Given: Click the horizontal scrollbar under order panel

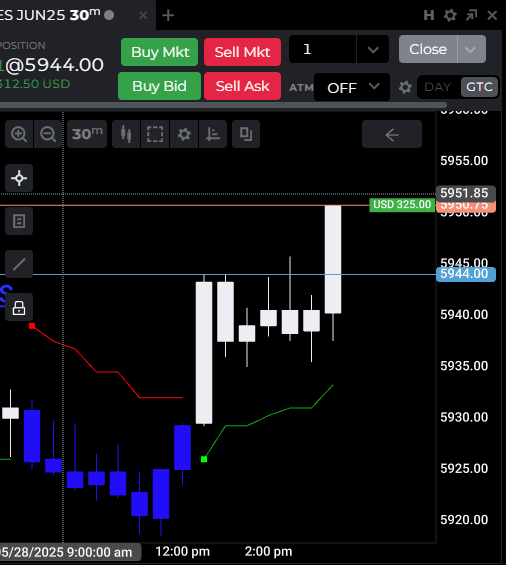Looking at the screenshot, I should [223, 105].
